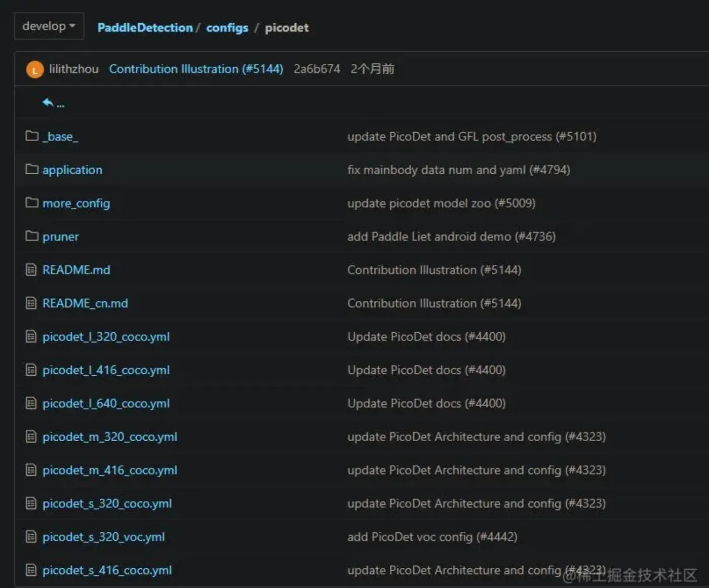Open commit 'add Paddle Liet android demo'
709x588 pixels.
pyautogui.click(x=452, y=237)
